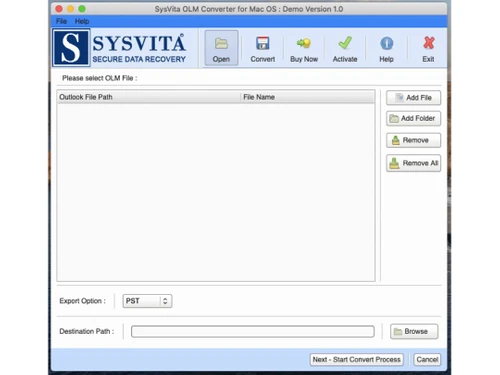Image resolution: width=500 pixels, height=375 pixels.
Task: Click the red Exit cross icon
Action: [429, 43]
